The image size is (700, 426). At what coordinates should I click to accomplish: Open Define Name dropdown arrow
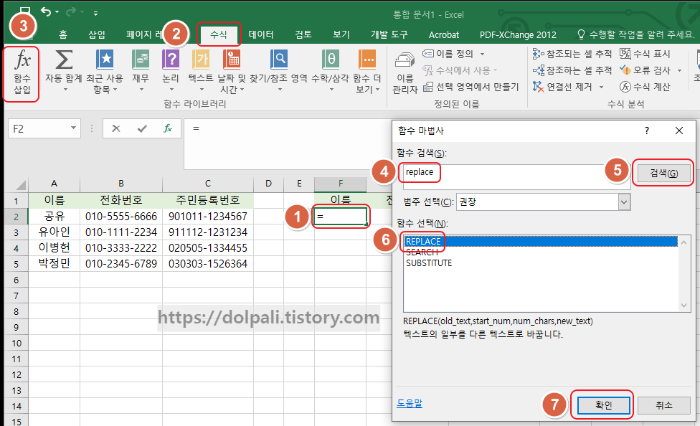tap(482, 54)
